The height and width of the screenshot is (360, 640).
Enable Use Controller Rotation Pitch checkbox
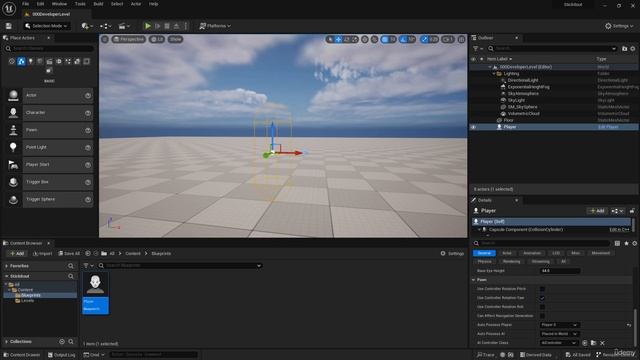542,289
